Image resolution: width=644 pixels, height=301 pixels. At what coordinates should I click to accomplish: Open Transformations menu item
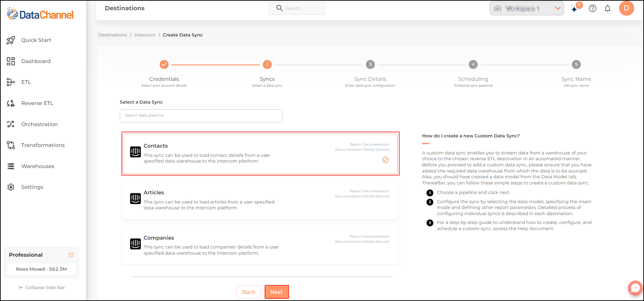tap(43, 145)
